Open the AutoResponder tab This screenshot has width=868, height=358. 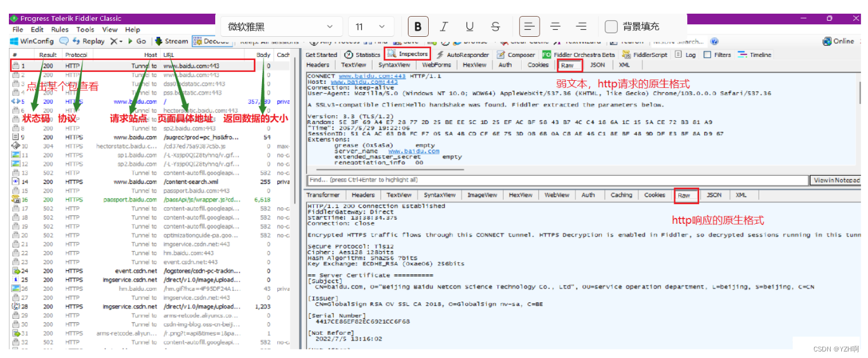462,55
